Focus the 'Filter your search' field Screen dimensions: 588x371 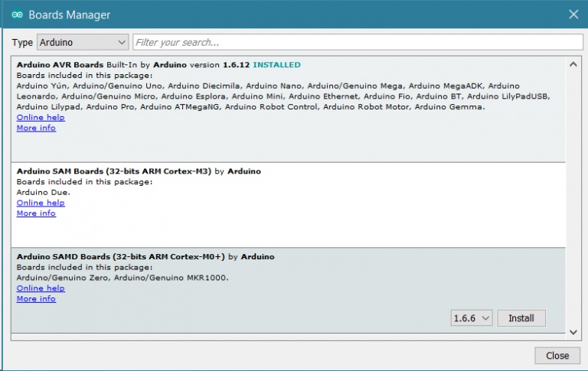tap(356, 42)
